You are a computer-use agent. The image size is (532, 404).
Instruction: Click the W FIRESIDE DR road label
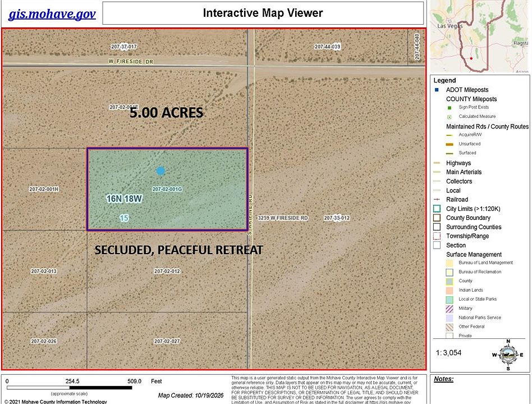pos(131,61)
